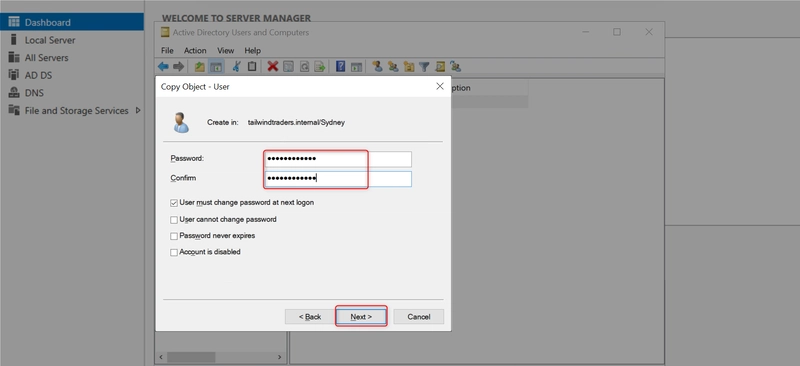Image resolution: width=800 pixels, height=366 pixels.
Task: Click the Add to group icon
Action: (456, 66)
